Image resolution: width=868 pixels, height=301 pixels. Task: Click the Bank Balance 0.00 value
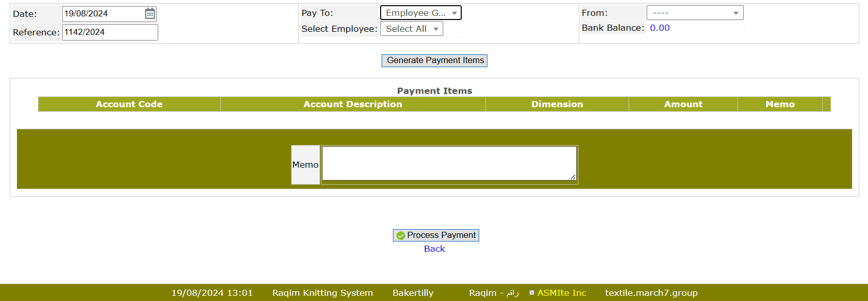659,28
